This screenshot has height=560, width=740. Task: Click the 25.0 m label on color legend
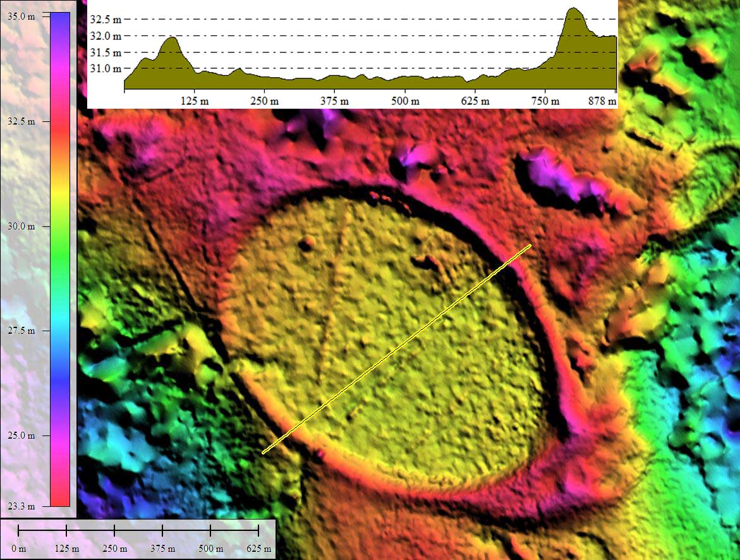click(21, 435)
